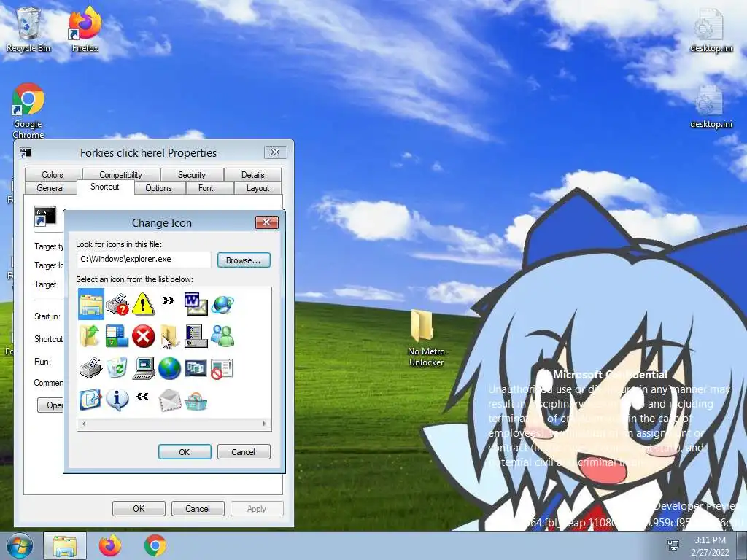Select the blue frame with arrow icon
The height and width of the screenshot is (560, 747).
90,400
